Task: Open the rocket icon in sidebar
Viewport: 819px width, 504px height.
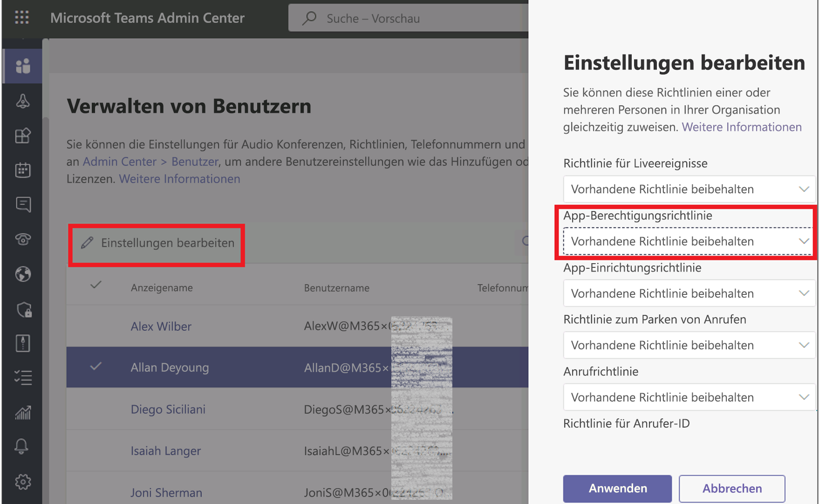Action: click(23, 101)
